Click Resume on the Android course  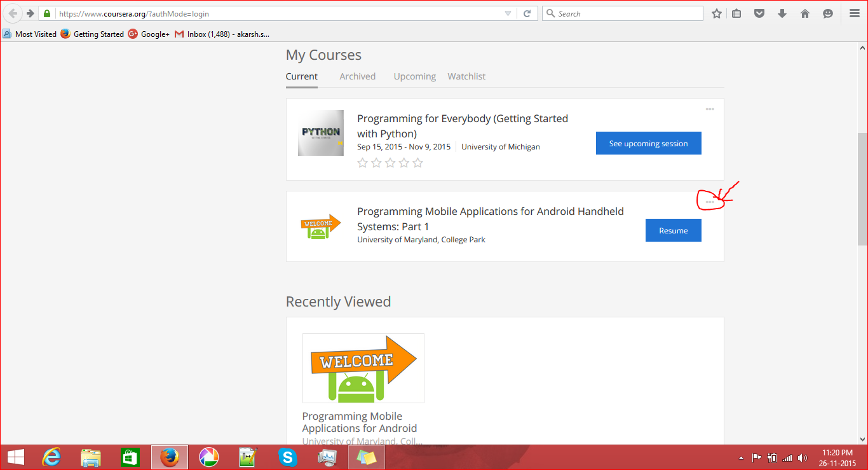(673, 230)
